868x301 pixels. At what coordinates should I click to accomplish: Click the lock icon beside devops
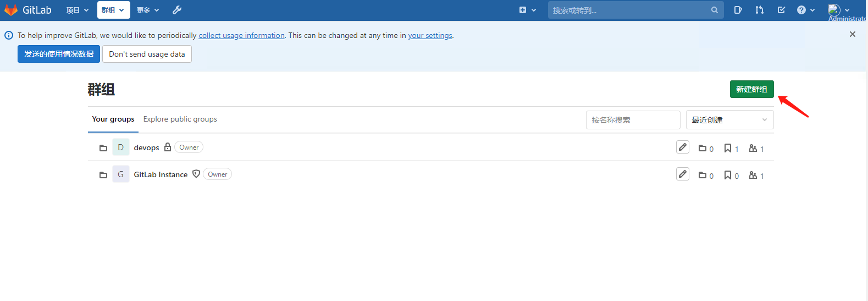(168, 147)
